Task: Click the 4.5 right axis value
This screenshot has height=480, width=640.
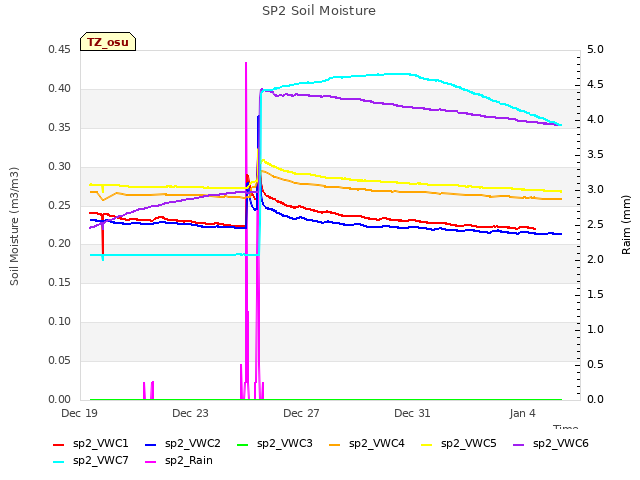Action: (595, 84)
